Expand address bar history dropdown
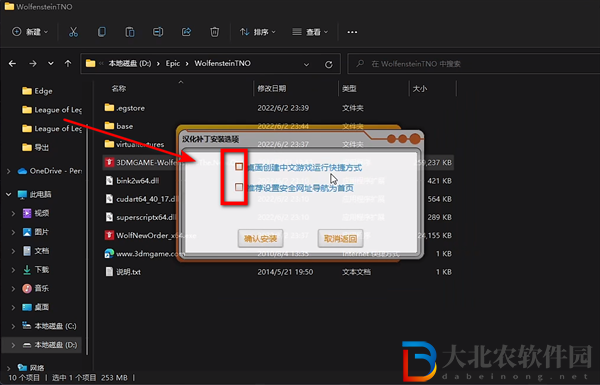This screenshot has width=600, height=385. 307,64
